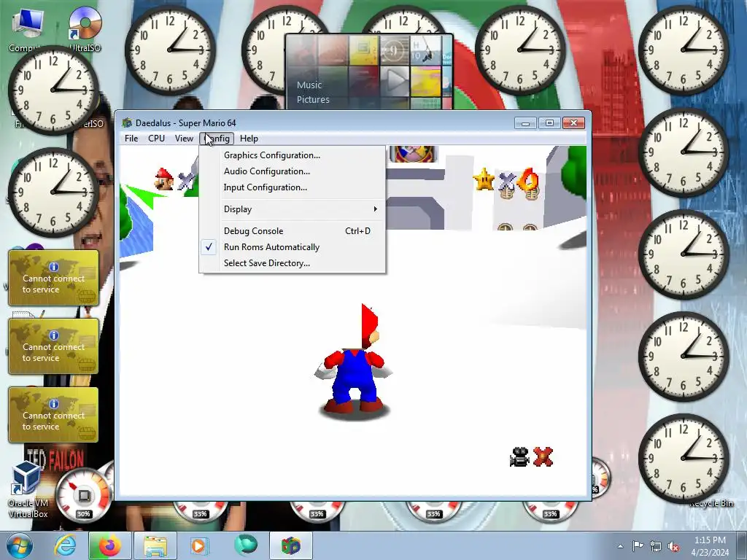747x560 pixels.
Task: Click the Daedalus N64 taskbar button
Action: tap(291, 545)
